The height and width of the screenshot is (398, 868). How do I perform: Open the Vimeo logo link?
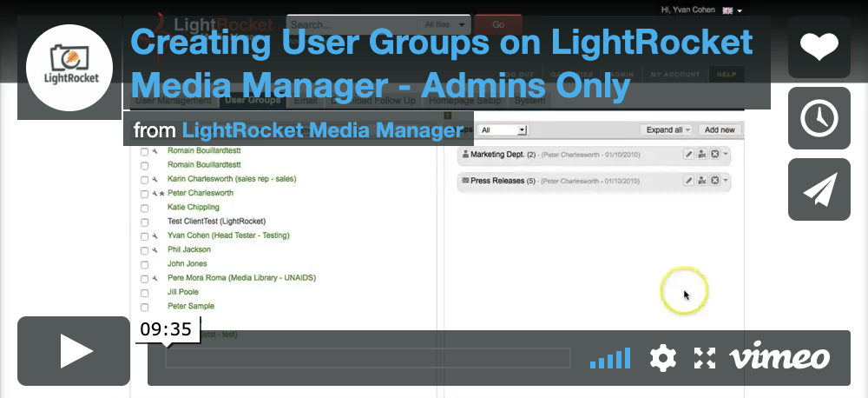tap(779, 358)
